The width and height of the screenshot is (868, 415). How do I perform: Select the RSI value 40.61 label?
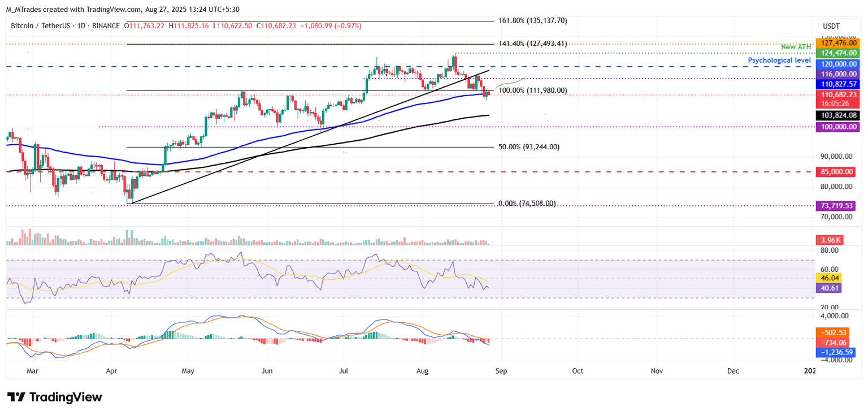pos(829,288)
